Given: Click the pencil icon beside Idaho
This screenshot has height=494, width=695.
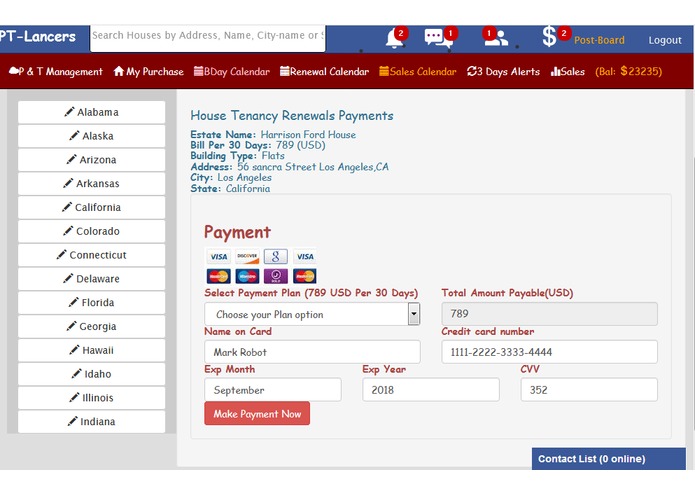Looking at the screenshot, I should tap(77, 373).
